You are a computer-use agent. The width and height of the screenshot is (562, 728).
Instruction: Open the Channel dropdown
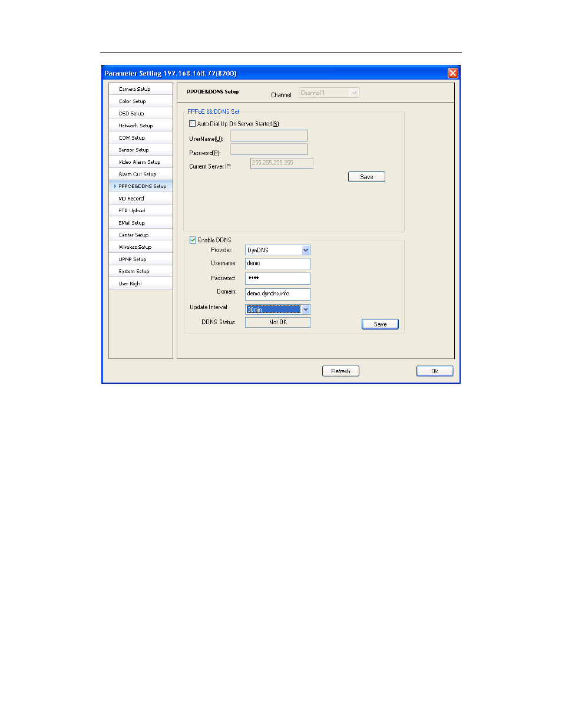coord(329,93)
